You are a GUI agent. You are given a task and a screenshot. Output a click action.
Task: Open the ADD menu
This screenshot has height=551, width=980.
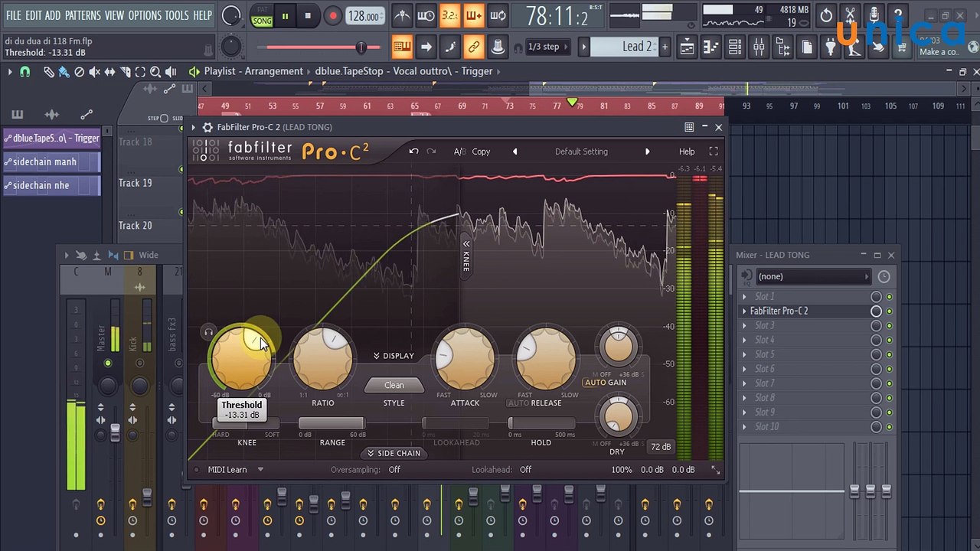coord(53,15)
